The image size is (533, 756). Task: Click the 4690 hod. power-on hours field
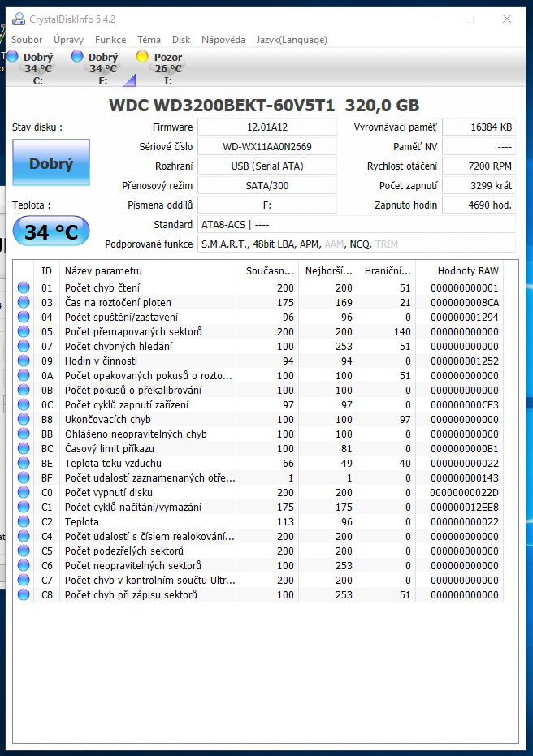[x=479, y=205]
